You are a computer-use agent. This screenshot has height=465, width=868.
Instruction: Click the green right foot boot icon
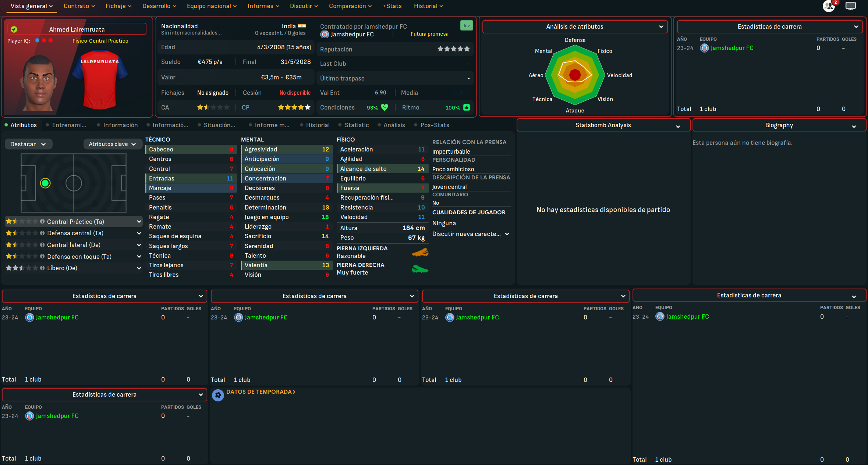click(420, 269)
